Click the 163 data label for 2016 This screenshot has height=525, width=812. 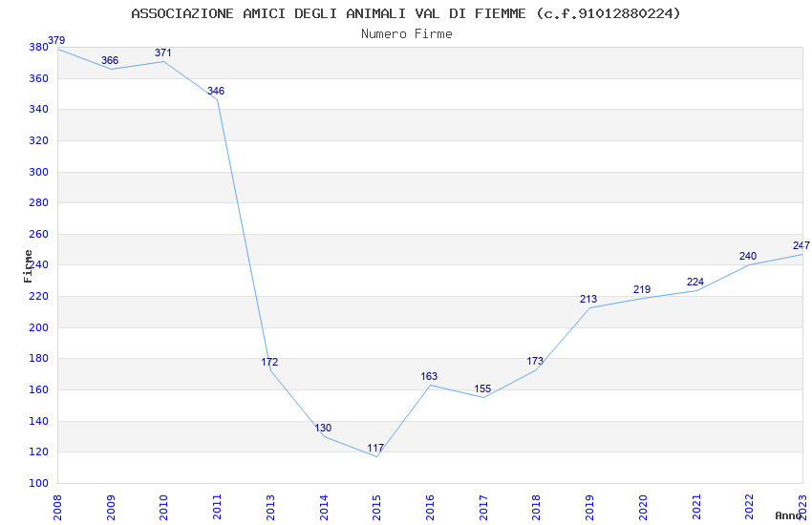pos(429,376)
